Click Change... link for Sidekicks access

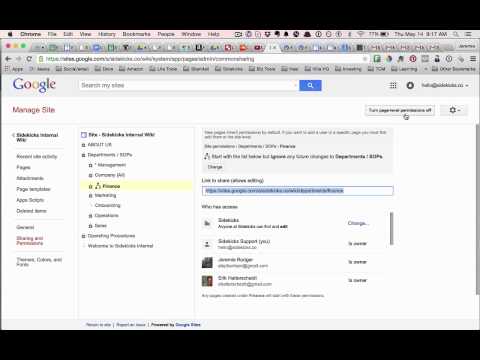[358, 223]
